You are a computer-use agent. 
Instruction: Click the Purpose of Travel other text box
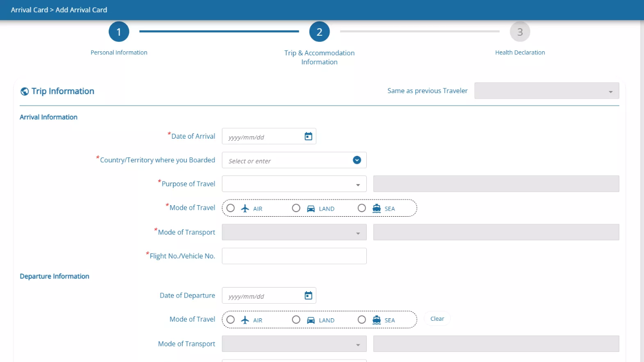(x=496, y=184)
